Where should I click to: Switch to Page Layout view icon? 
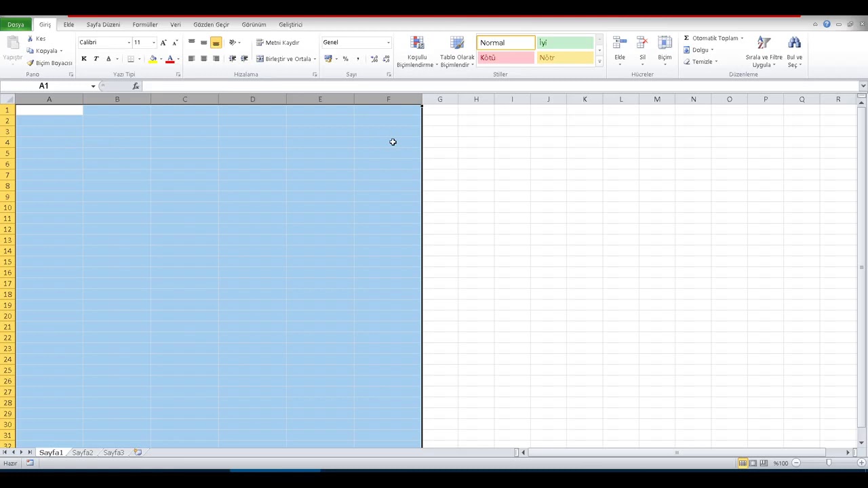point(753,463)
